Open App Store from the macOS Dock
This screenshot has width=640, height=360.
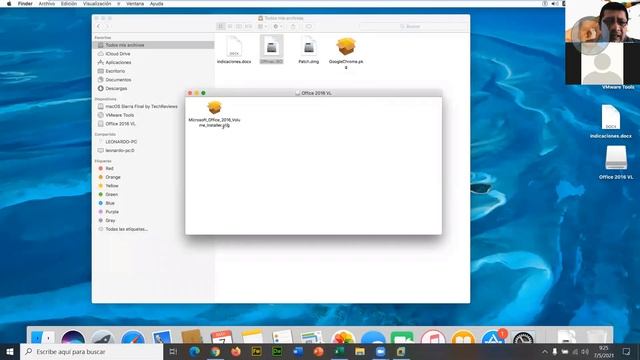tap(493, 338)
